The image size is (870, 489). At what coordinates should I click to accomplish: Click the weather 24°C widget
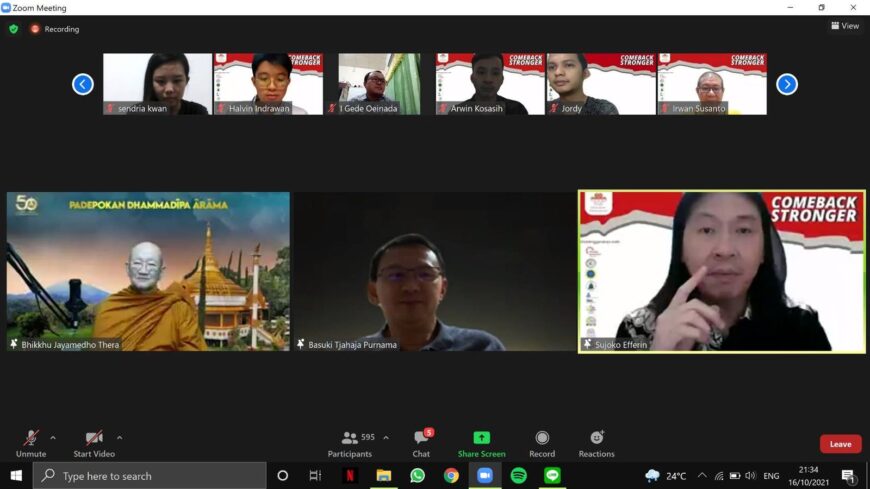click(666, 476)
